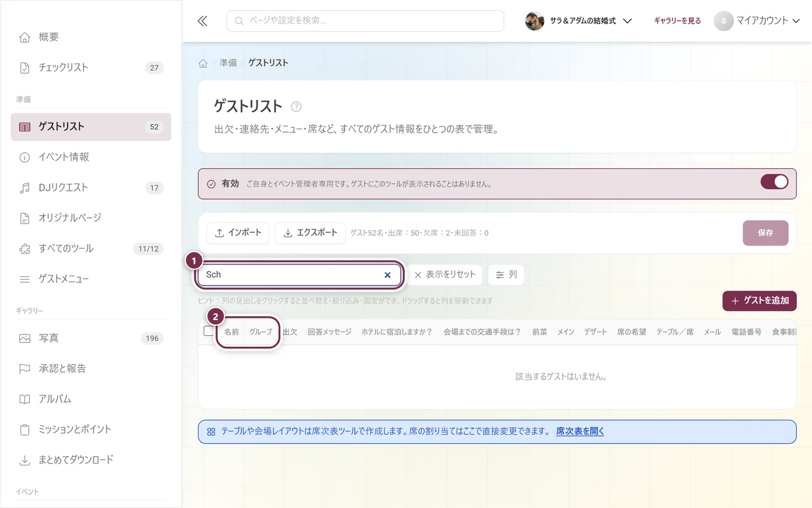Collapse the sidebar with the double-chevron icon
Screen dimensions: 812x508
tap(202, 21)
